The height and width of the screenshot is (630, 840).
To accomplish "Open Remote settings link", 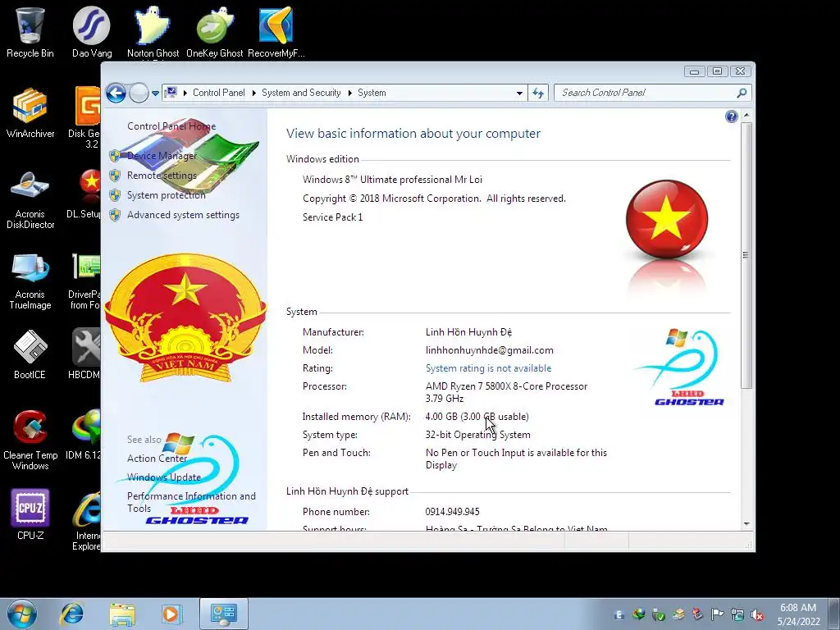I will [x=162, y=176].
